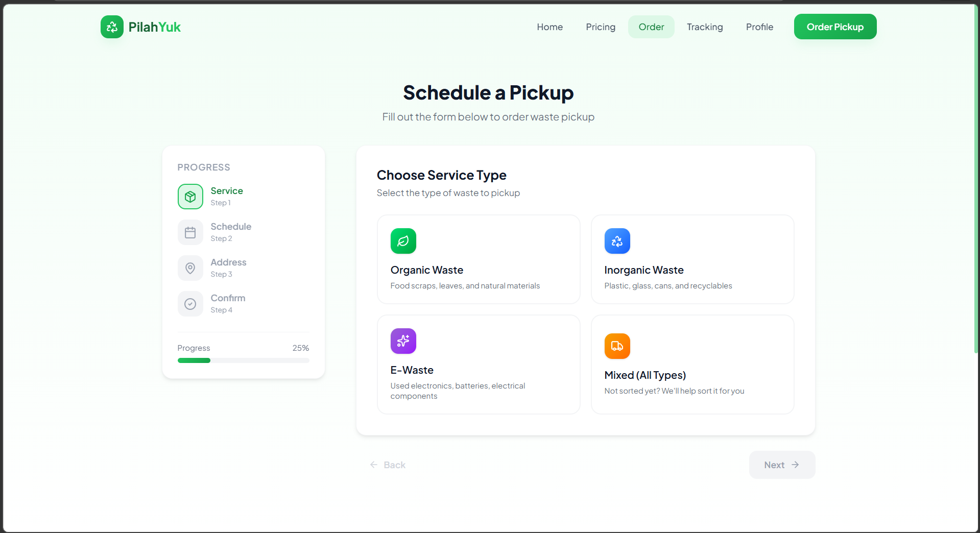Choose the E-Waste service card
The image size is (980, 533).
(x=479, y=365)
